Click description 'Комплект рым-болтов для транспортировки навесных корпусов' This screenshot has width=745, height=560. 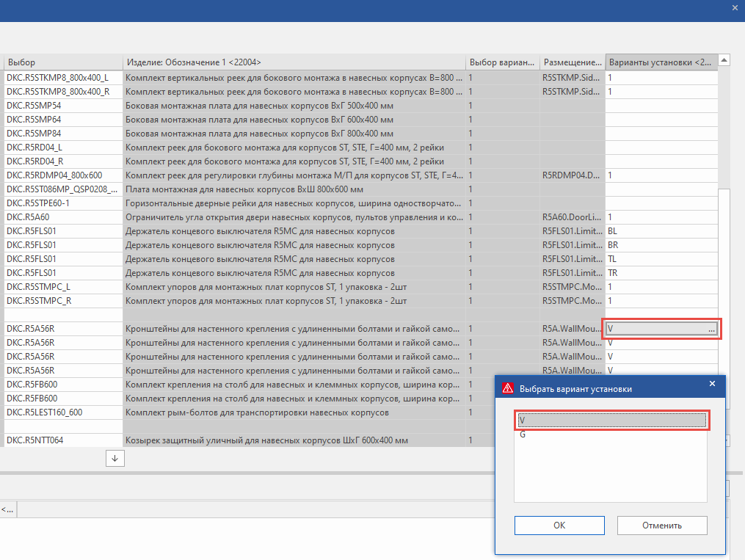294,412
